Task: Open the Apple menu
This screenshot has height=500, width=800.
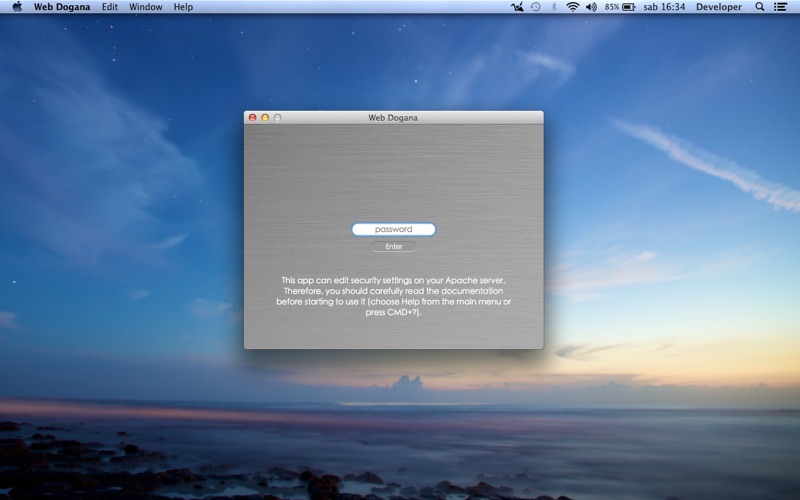Action: [17, 7]
